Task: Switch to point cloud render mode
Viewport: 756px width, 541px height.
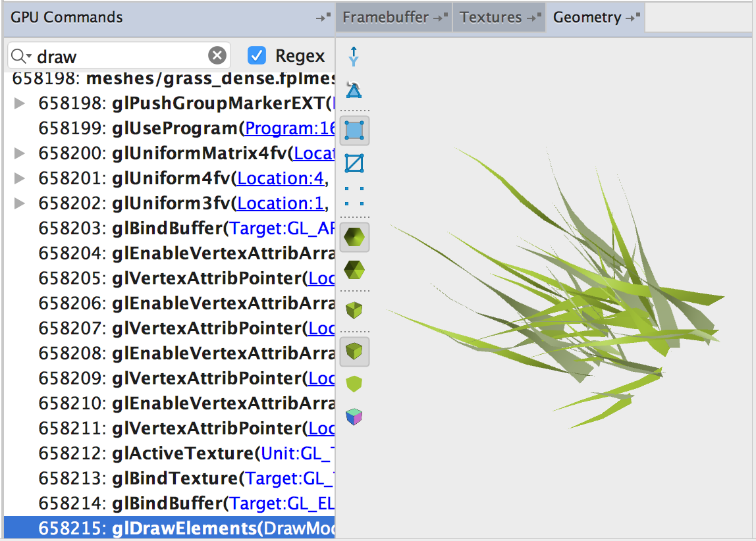Action: tap(354, 196)
